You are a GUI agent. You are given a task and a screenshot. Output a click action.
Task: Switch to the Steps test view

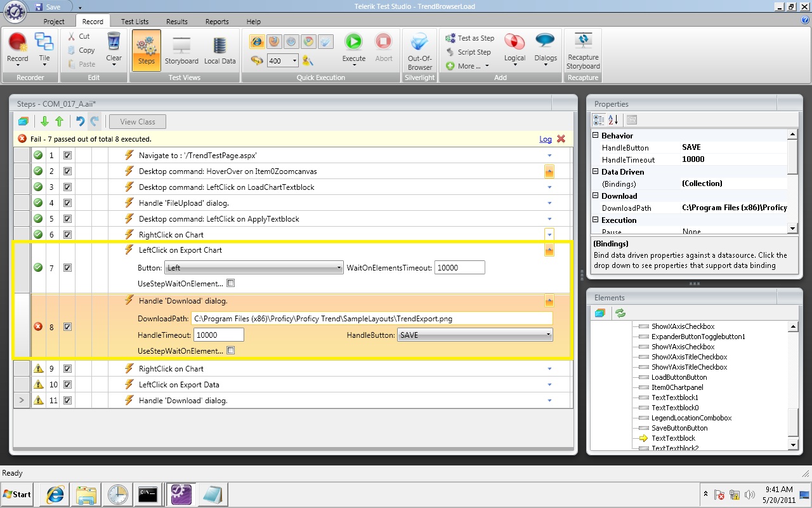[x=147, y=50]
